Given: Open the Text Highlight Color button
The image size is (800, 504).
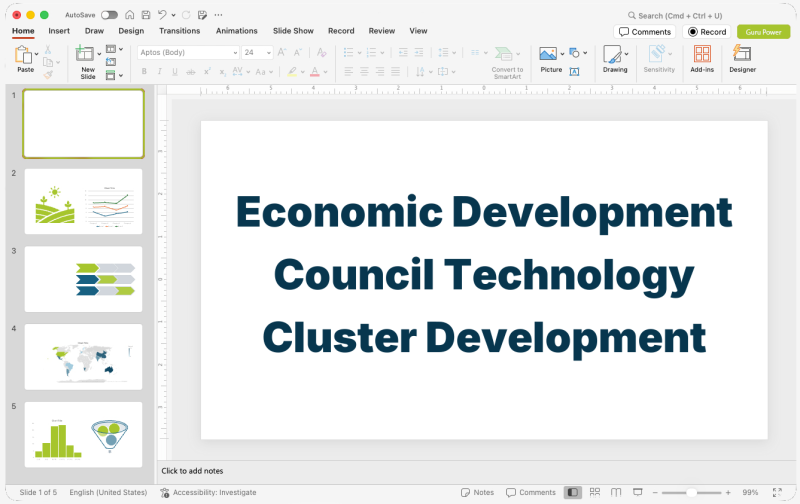Looking at the screenshot, I should click(292, 72).
